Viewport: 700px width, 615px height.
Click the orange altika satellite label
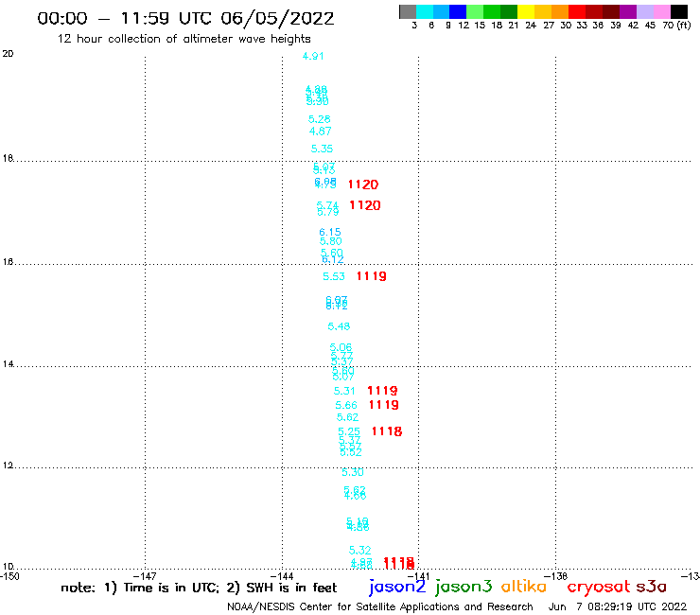(x=524, y=586)
